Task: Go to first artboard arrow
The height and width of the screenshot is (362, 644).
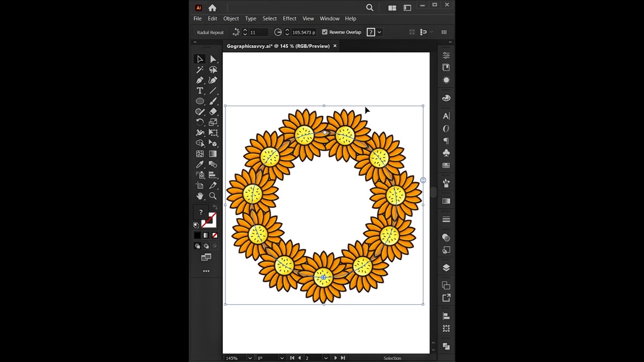Action: 292,358
